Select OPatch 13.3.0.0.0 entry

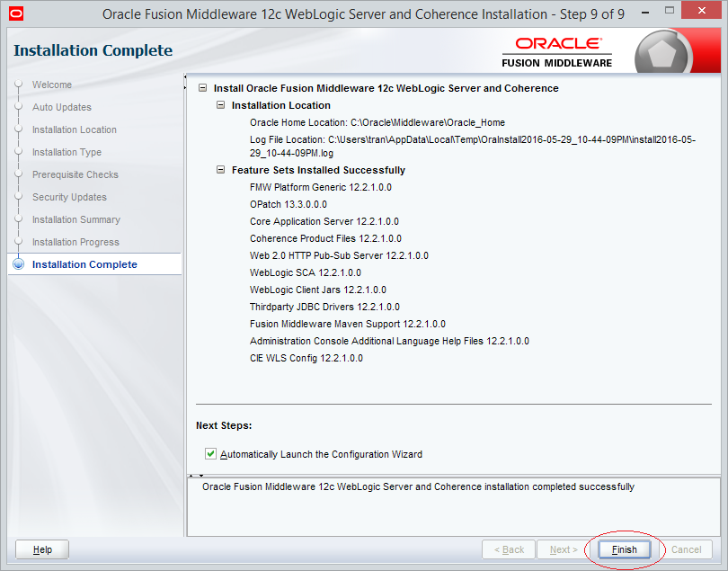288,204
